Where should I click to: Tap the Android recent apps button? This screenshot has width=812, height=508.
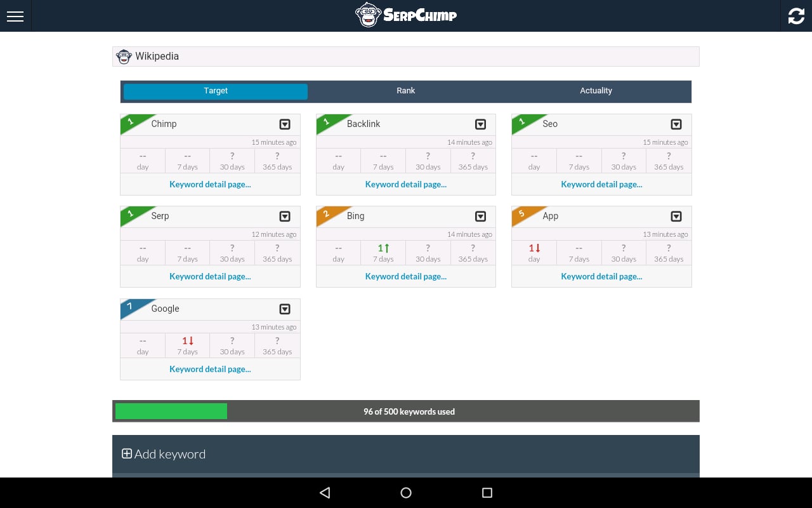click(487, 493)
